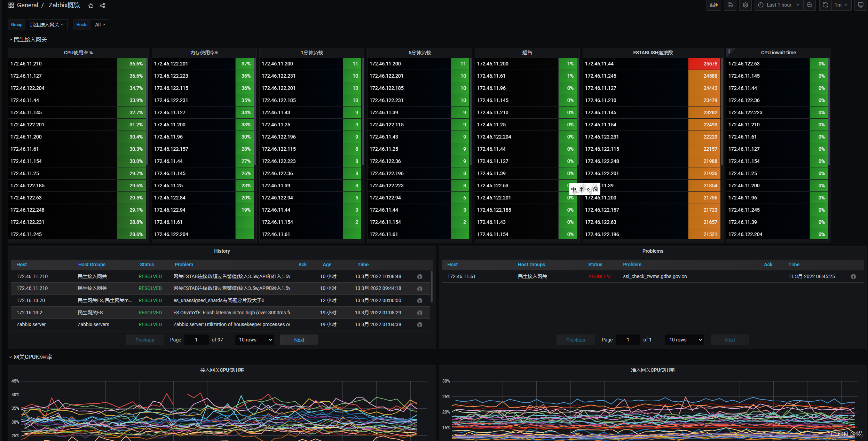Click info icon on CPU iowait time panel
The width and height of the screenshot is (868, 441).
pyautogui.click(x=729, y=51)
